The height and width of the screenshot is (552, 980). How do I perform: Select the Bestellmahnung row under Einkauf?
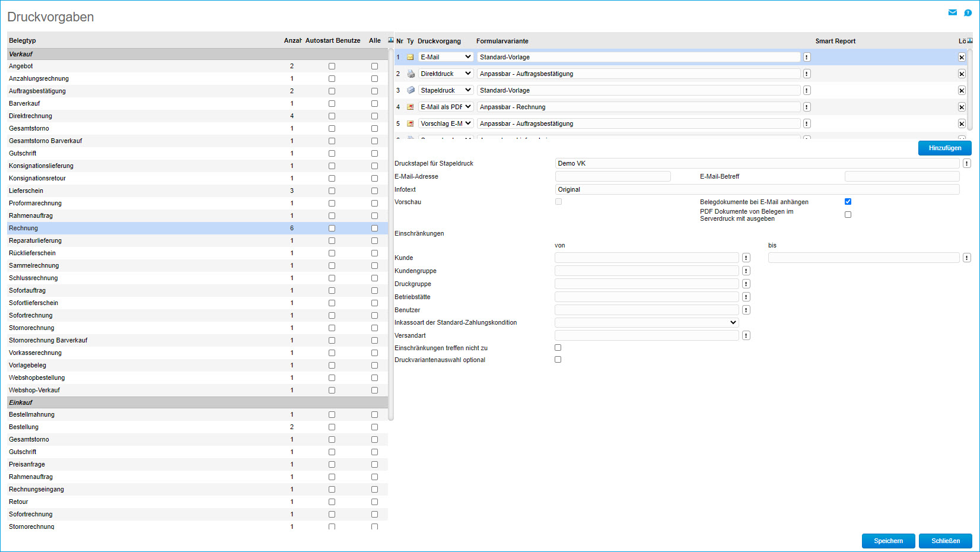pyautogui.click(x=198, y=414)
